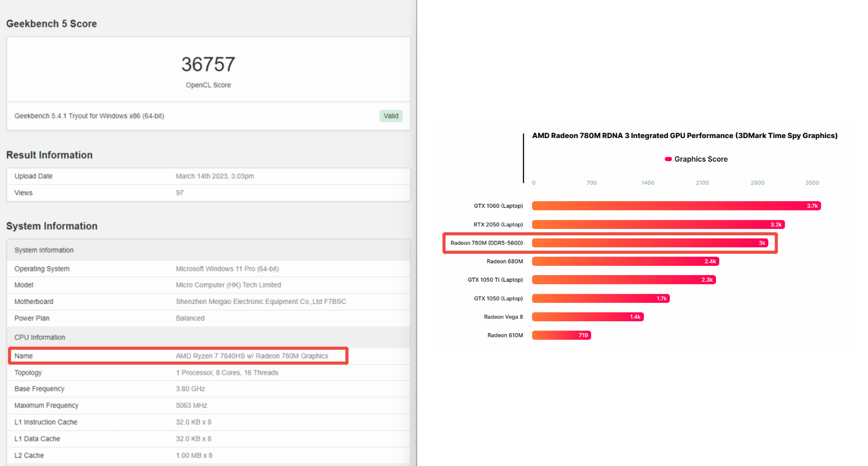The image size is (868, 466).
Task: Select the Radeon 680M bar
Action: point(625,261)
